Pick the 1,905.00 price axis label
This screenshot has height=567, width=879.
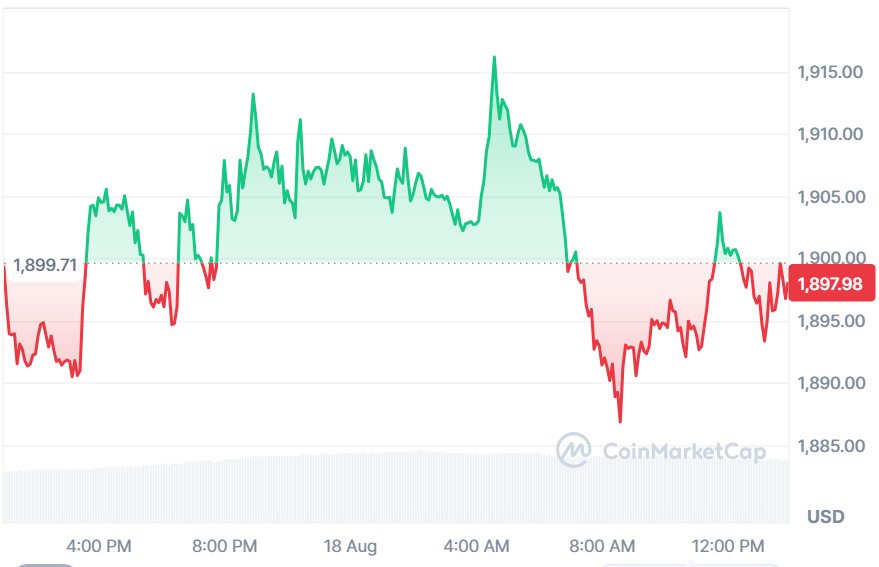click(831, 197)
